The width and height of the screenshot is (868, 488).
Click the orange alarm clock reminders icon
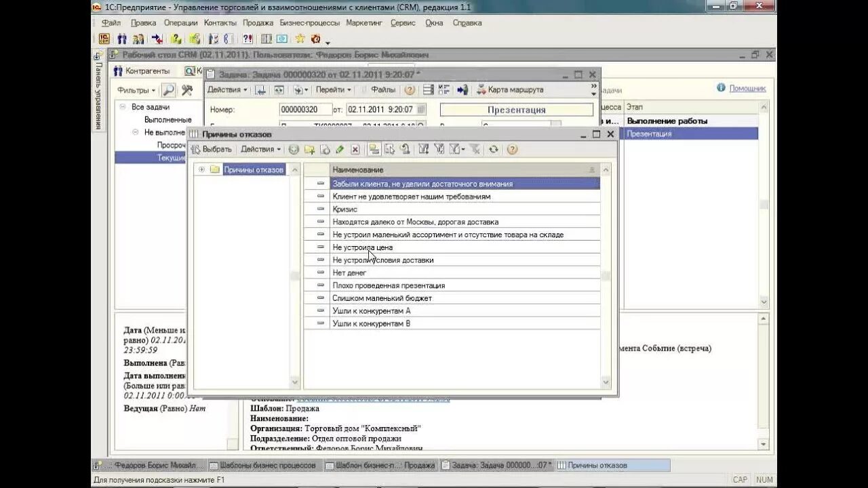(315, 39)
